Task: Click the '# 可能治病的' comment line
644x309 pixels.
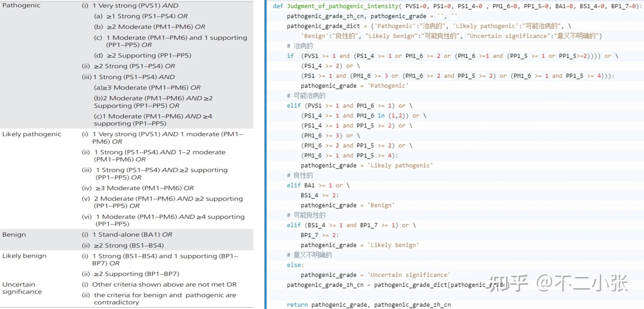Action: click(x=306, y=95)
